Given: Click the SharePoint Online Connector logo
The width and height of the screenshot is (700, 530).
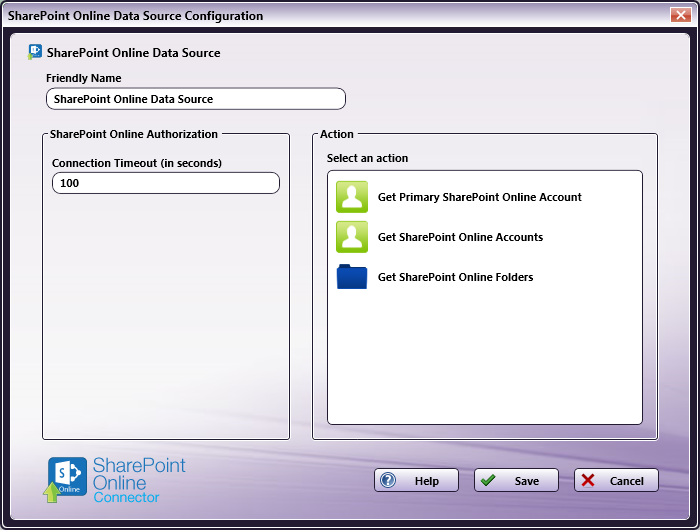Looking at the screenshot, I should pyautogui.click(x=116, y=480).
